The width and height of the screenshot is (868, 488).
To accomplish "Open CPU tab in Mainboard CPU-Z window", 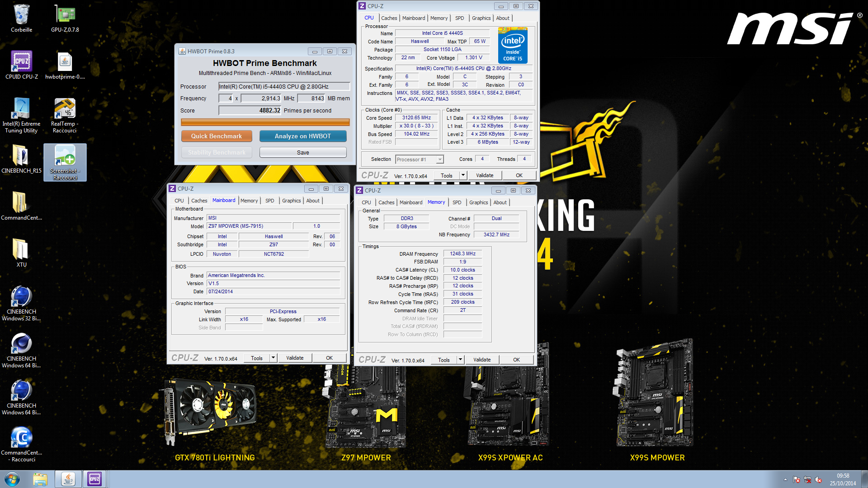I will point(179,201).
